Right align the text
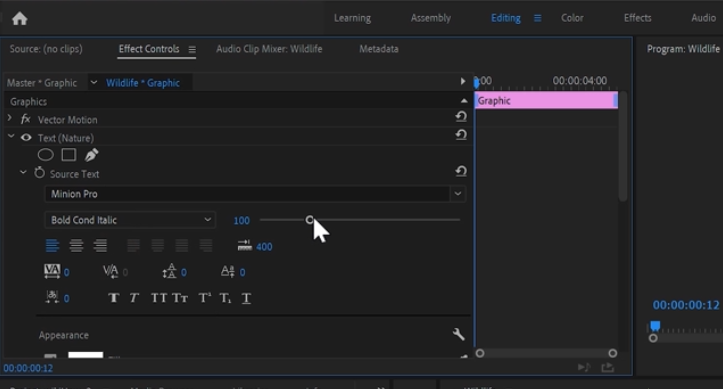 (101, 246)
